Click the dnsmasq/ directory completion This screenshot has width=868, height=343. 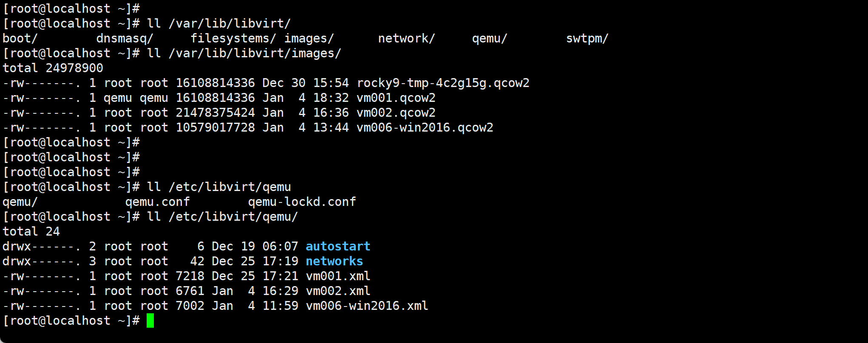pos(125,39)
